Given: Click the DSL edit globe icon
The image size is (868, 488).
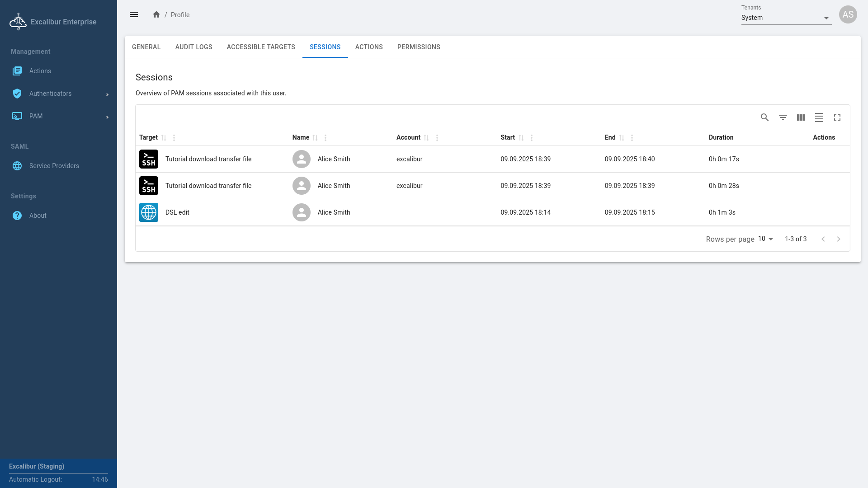Looking at the screenshot, I should point(149,212).
